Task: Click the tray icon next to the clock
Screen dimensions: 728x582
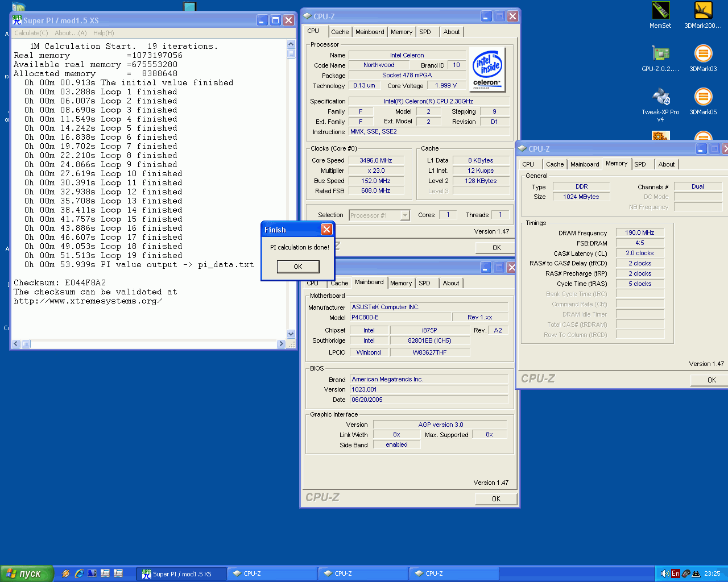Action: (x=696, y=573)
